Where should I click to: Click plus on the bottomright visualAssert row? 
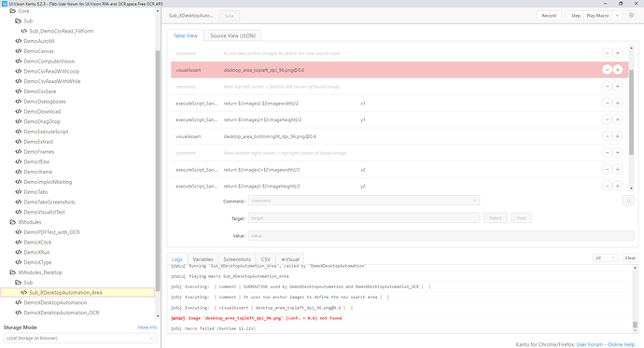pos(617,136)
